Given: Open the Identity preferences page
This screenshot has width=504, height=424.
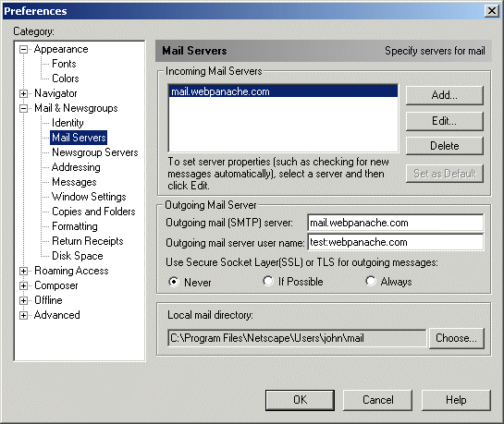Looking at the screenshot, I should tap(68, 123).
